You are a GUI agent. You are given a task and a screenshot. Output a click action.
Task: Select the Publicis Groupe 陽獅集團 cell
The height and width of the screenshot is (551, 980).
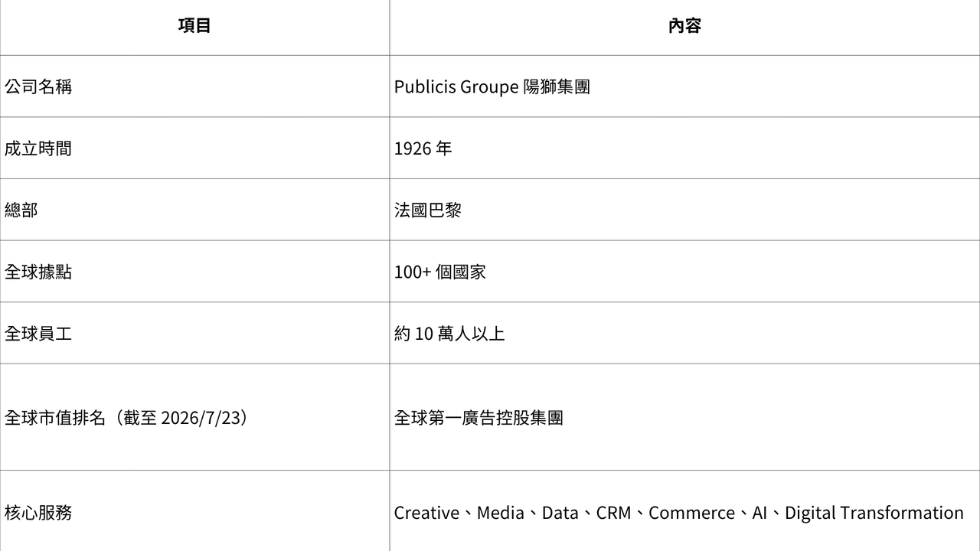684,86
